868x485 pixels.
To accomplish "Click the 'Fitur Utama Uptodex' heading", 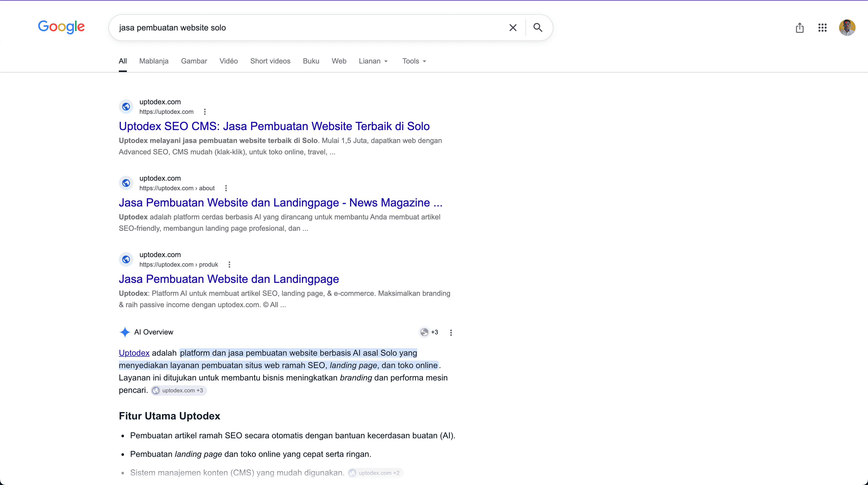I will point(169,416).
